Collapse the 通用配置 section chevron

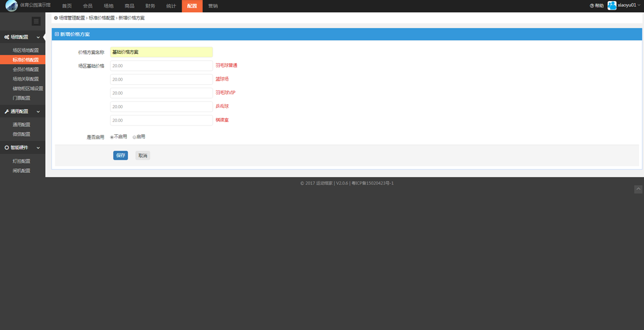coord(38,112)
